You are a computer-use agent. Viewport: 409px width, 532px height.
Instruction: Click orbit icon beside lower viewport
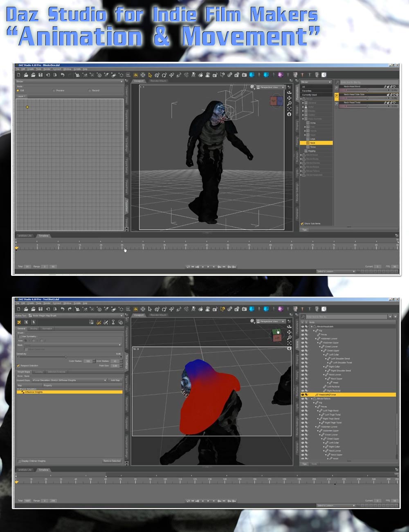pyautogui.click(x=289, y=327)
